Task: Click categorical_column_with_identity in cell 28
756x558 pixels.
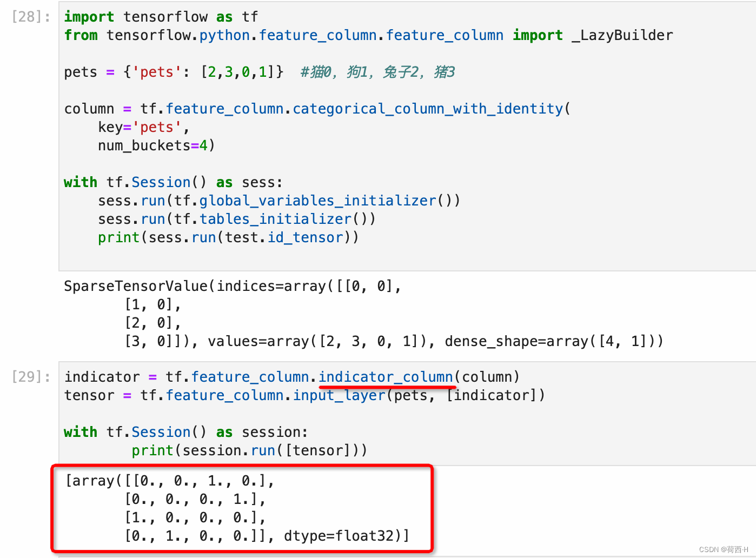Action: pyautogui.click(x=427, y=109)
